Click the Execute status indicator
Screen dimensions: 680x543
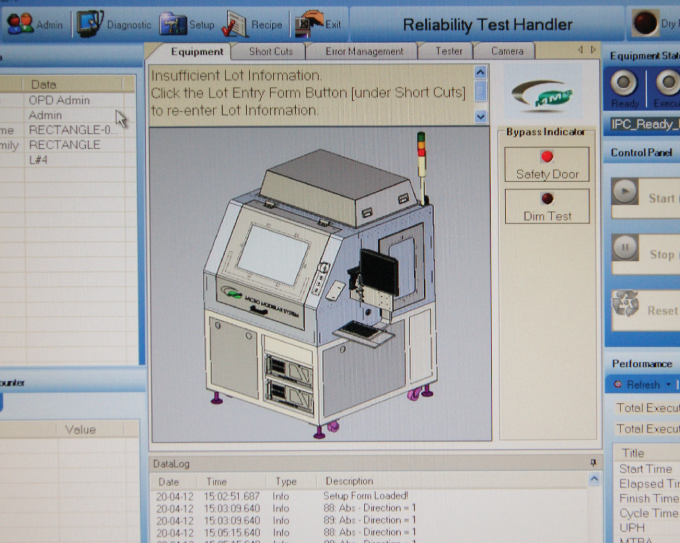(x=666, y=88)
